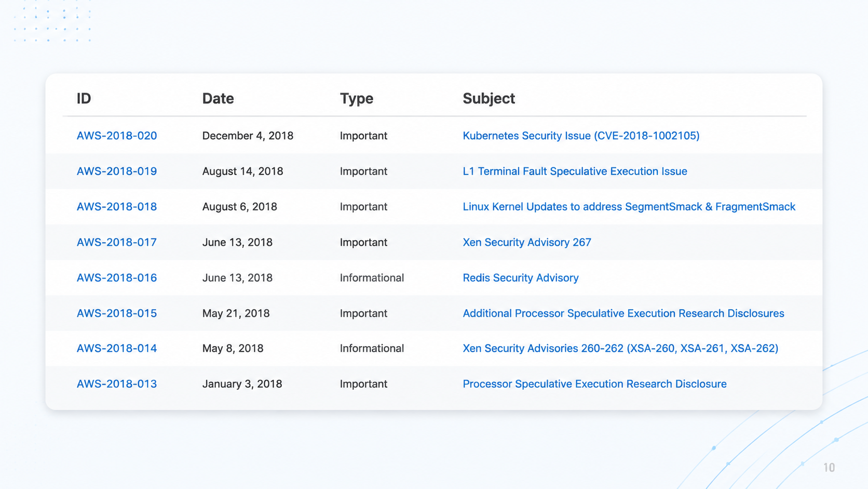This screenshot has width=868, height=489.
Task: Click Important type in AWS-2018-018 row
Action: click(x=363, y=206)
